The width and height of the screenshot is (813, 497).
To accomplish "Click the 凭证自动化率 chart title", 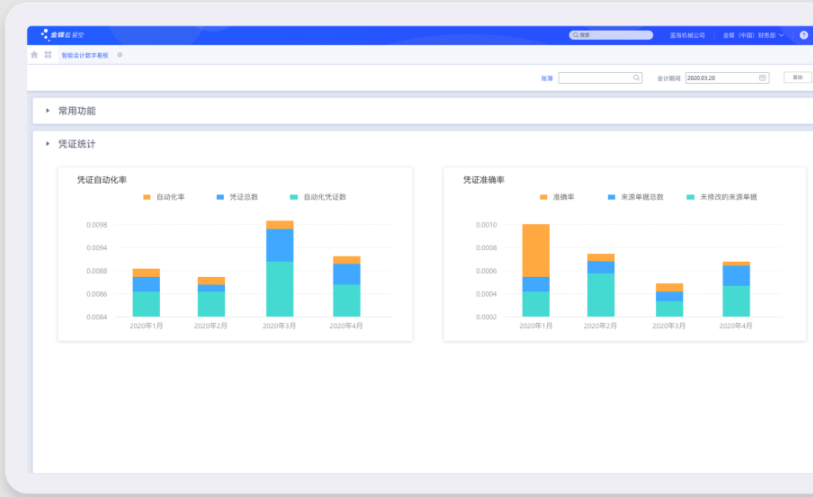I will click(102, 180).
